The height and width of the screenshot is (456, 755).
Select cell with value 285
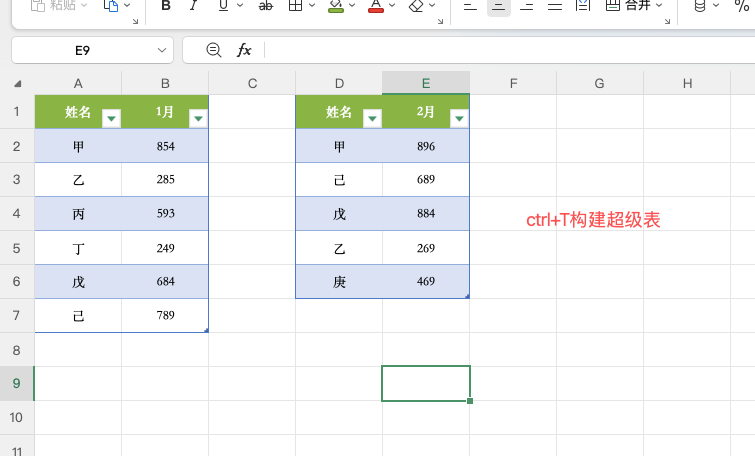tap(165, 180)
